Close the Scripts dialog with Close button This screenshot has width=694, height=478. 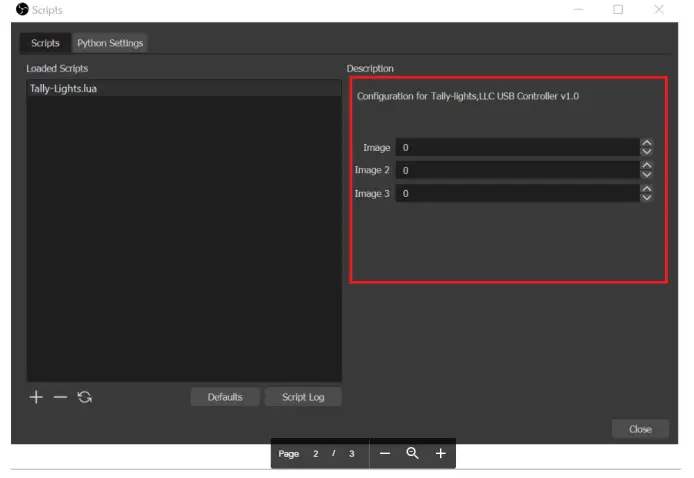640,429
